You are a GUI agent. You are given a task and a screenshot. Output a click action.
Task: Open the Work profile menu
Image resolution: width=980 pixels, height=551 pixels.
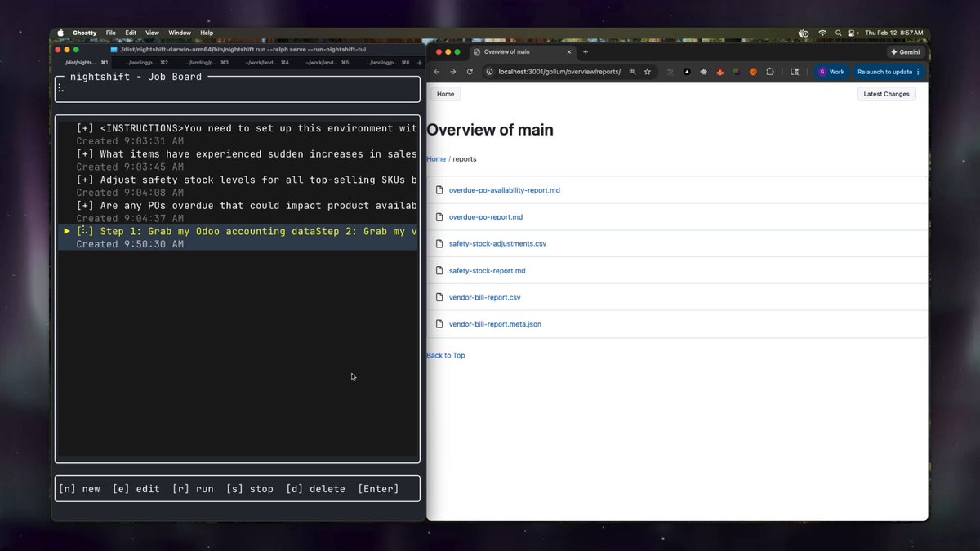click(x=831, y=72)
